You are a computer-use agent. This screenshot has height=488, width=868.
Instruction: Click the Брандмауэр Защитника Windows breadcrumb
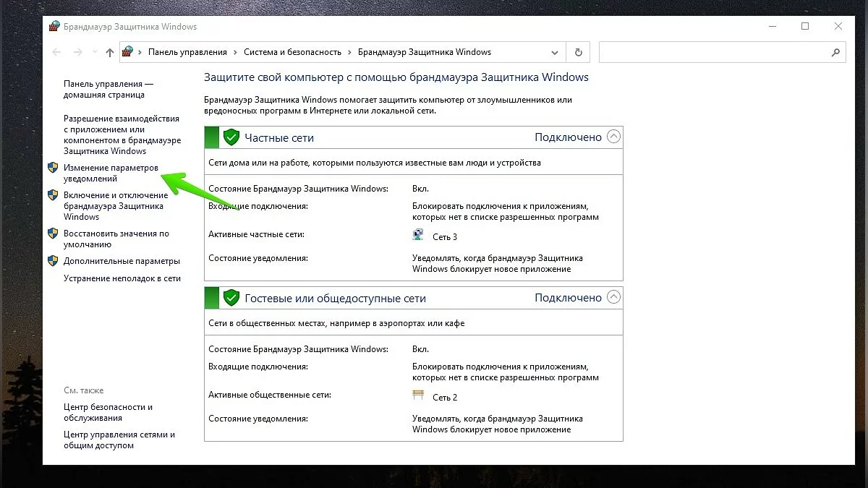click(x=425, y=52)
